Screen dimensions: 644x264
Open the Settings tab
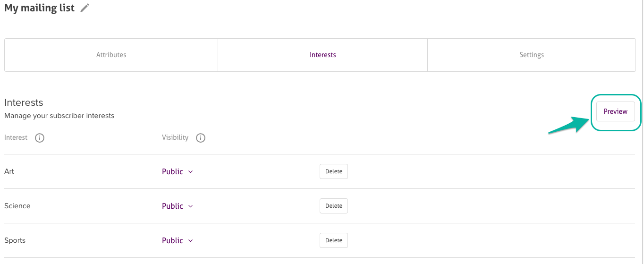(531, 55)
